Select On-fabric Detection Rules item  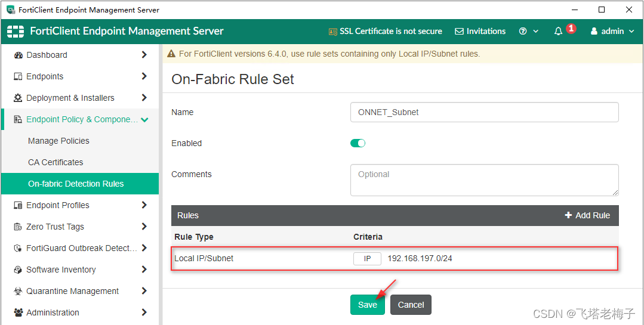79,184
